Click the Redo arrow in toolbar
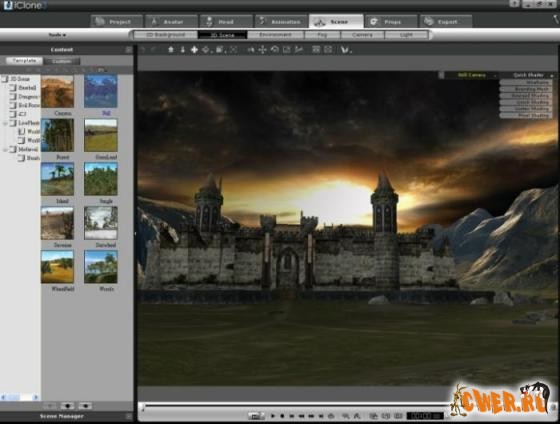Image resolution: width=560 pixels, height=424 pixels. click(154, 50)
